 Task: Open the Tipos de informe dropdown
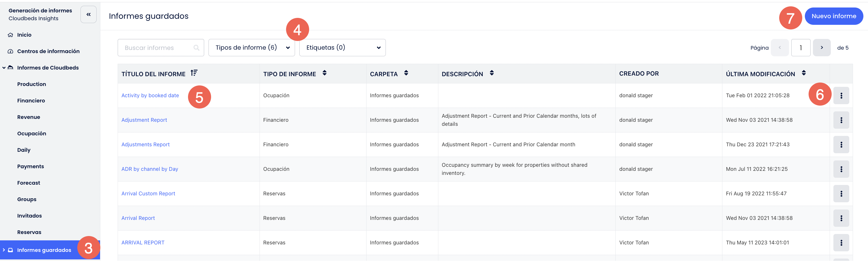tap(251, 48)
